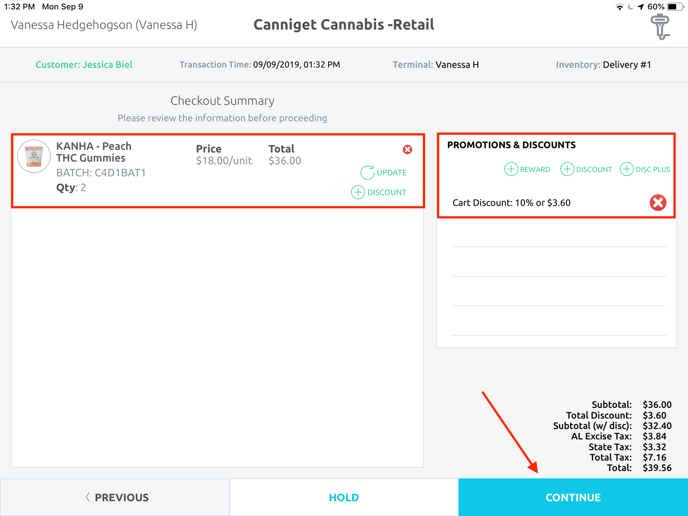
Task: Tap the Inventory: Delivery #1 text
Action: click(603, 64)
